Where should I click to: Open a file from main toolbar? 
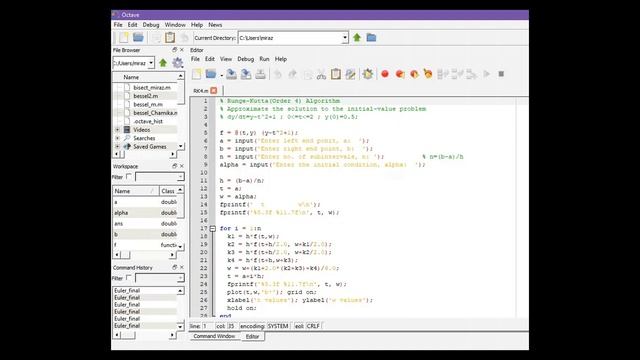coord(138,38)
